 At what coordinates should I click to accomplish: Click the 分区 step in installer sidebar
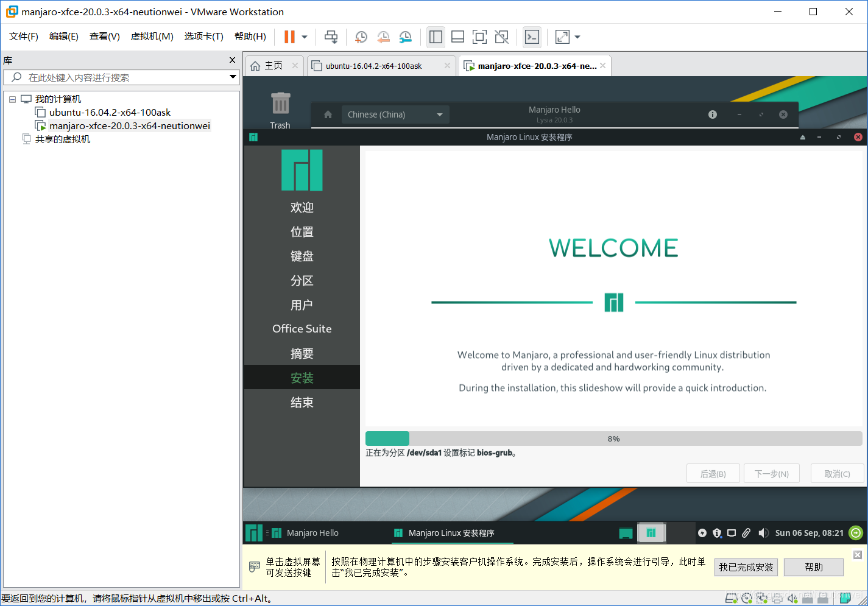[302, 281]
